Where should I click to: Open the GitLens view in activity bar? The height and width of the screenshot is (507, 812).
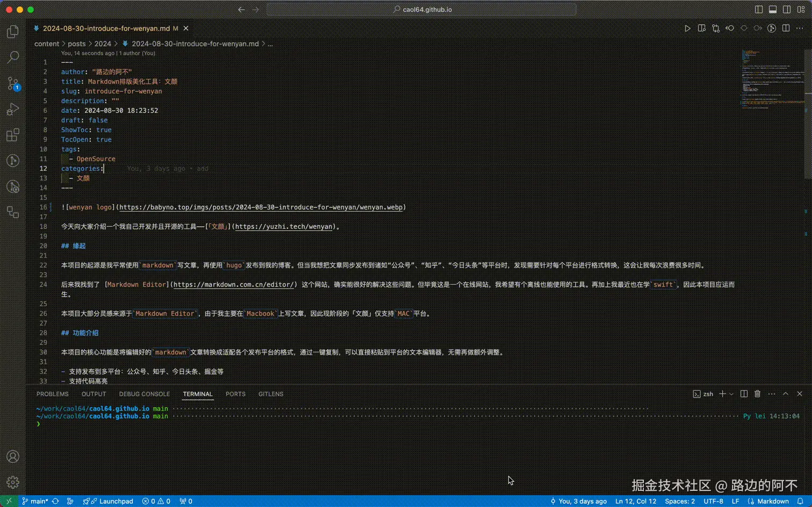[x=13, y=161]
